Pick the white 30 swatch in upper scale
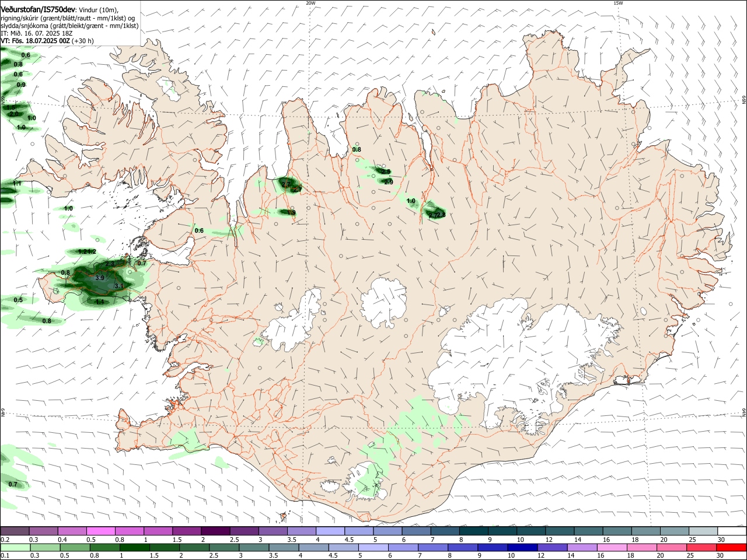The width and height of the screenshot is (747, 560). (x=732, y=531)
